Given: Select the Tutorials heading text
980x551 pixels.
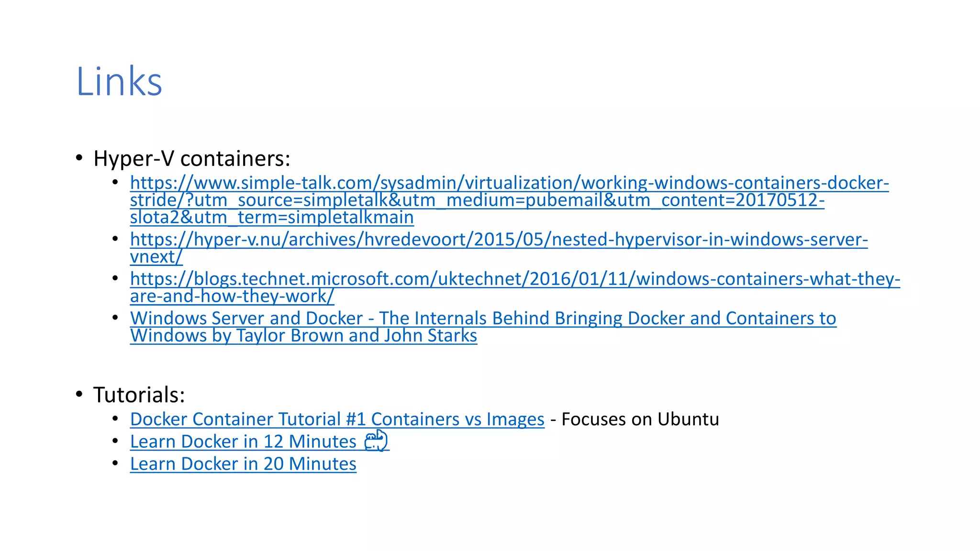Looking at the screenshot, I should (139, 395).
